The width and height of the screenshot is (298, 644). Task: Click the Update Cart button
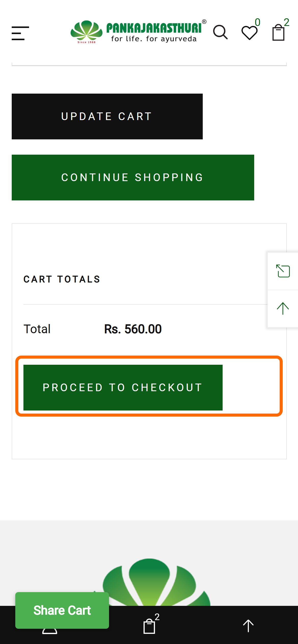pyautogui.click(x=107, y=116)
